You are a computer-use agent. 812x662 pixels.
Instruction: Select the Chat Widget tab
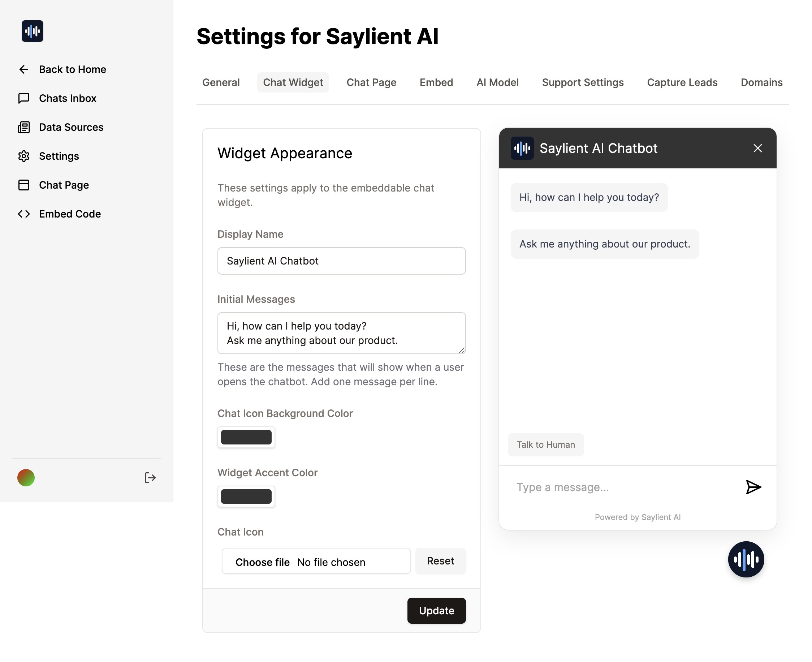[x=293, y=82]
